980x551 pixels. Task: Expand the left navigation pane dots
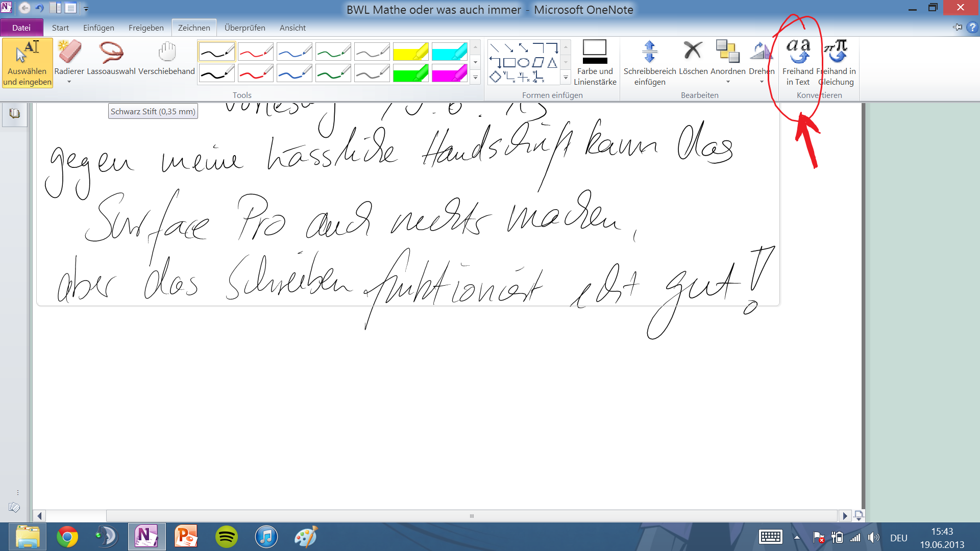click(x=18, y=493)
